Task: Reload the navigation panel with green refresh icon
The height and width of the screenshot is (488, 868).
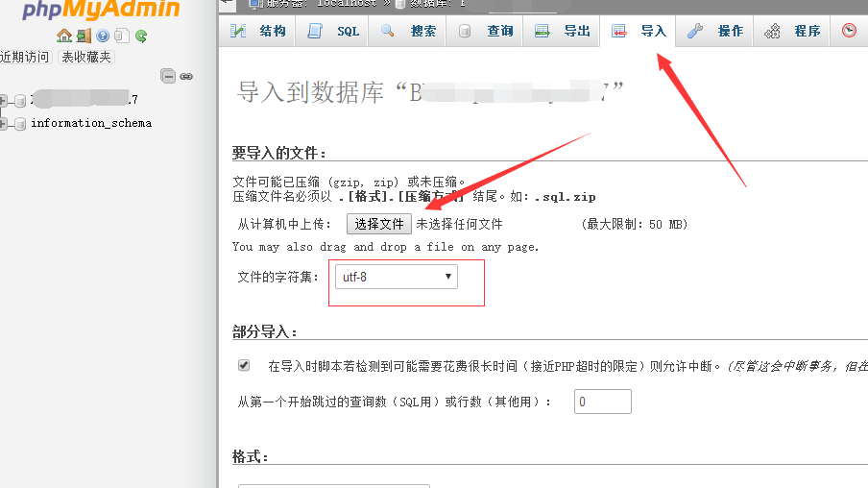Action: pos(141,37)
